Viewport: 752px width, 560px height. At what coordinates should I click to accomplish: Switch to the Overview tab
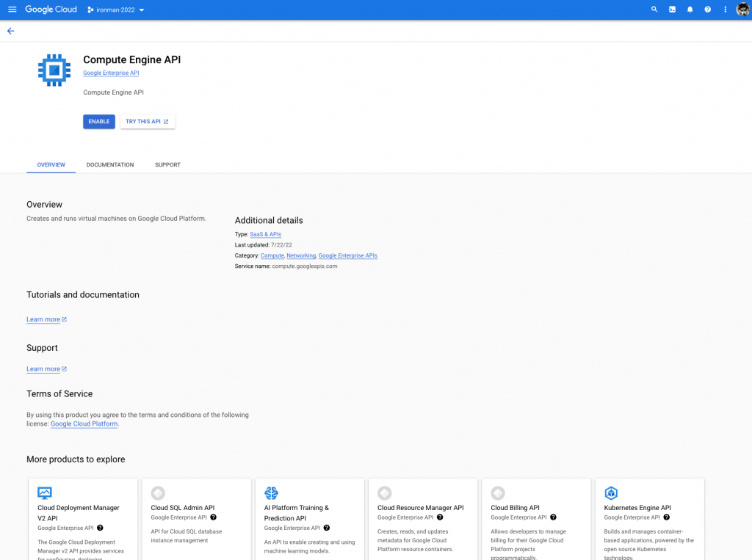[51, 164]
